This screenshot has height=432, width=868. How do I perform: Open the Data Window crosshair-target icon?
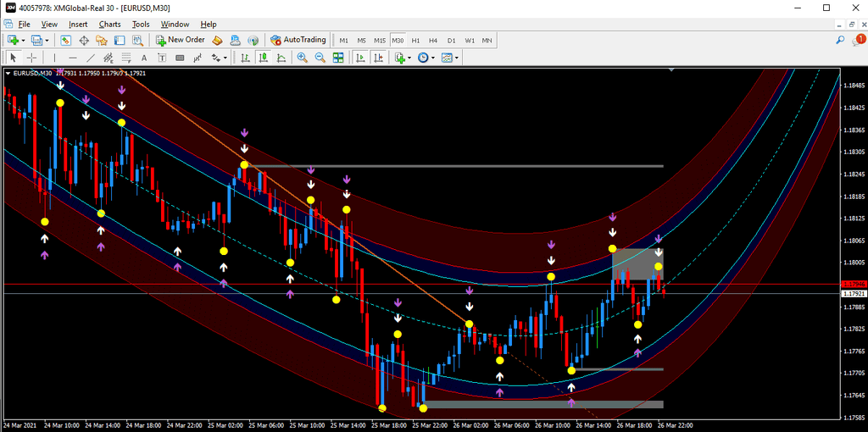(84, 41)
